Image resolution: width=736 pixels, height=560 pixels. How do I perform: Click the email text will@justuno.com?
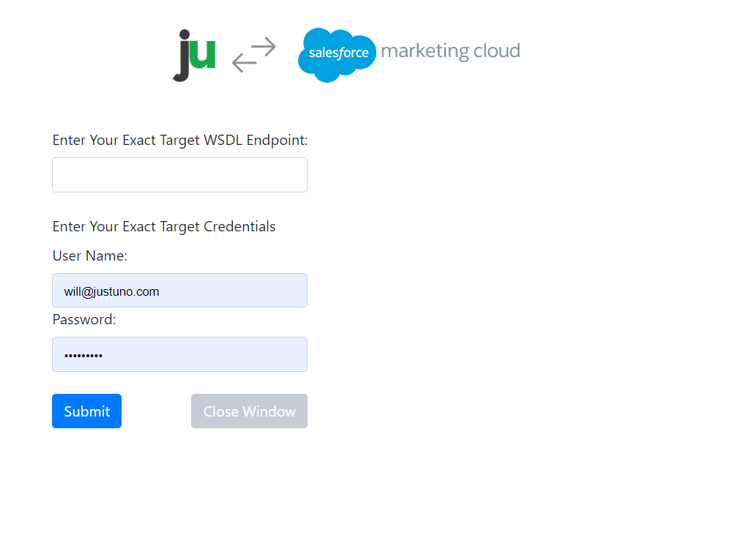[111, 291]
